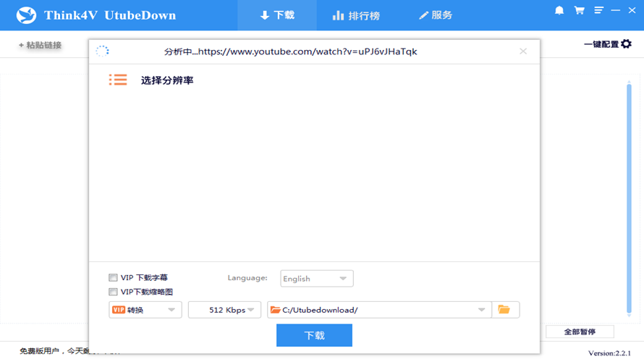
Task: Switch to the 排行榜 tab
Action: 356,16
